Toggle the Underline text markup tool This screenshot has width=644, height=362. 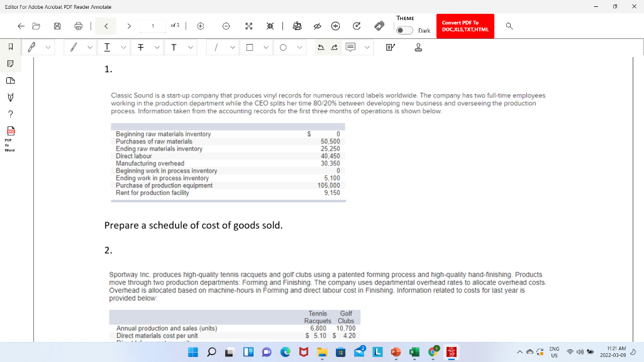[x=106, y=47]
